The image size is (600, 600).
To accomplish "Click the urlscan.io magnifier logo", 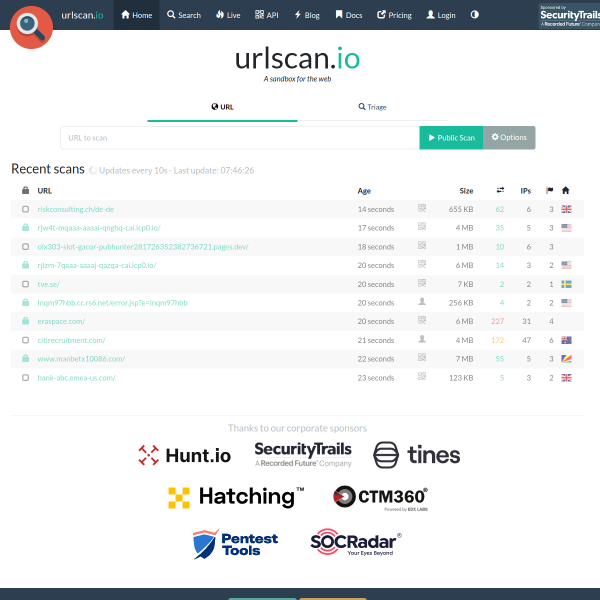I will [x=31, y=27].
